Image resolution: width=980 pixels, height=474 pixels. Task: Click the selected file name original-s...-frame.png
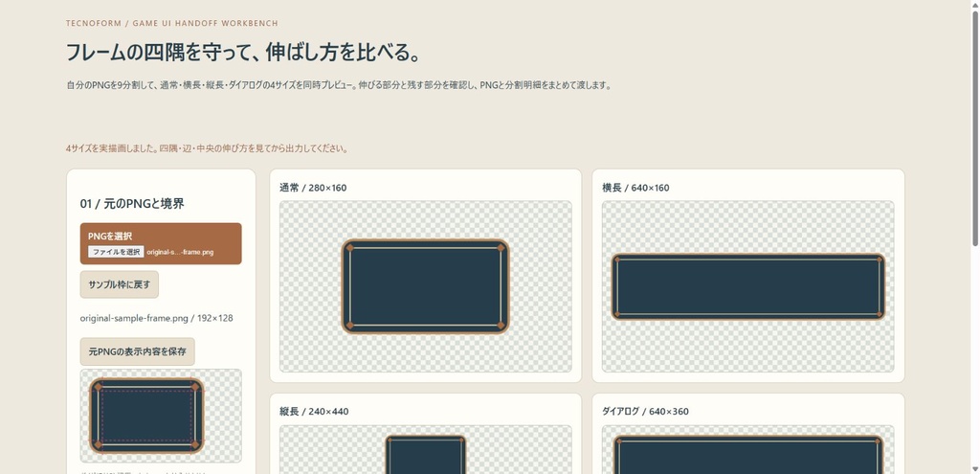click(180, 252)
